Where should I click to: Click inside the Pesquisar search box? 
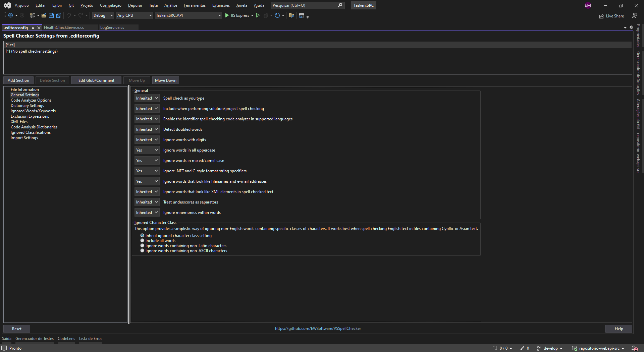pos(302,5)
